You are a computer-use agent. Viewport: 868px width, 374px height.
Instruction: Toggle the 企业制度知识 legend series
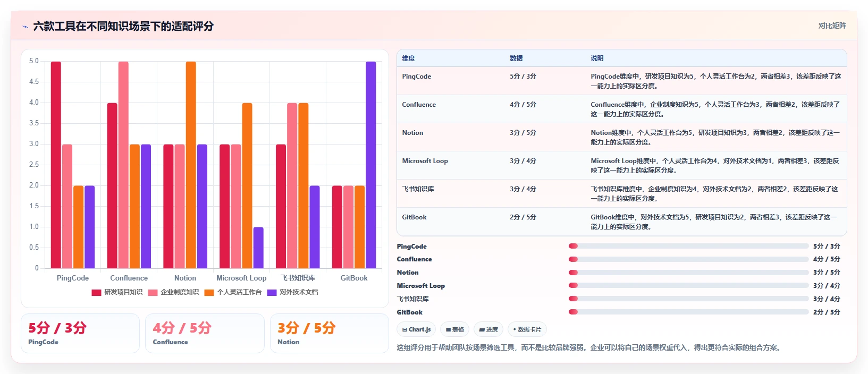pos(173,292)
